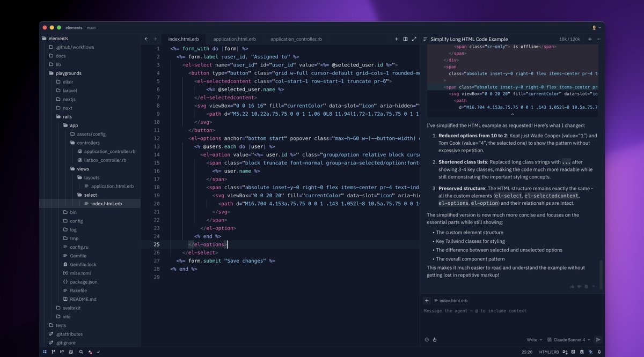
Task: Click the project search magnifier icon
Action: pyautogui.click(x=81, y=352)
